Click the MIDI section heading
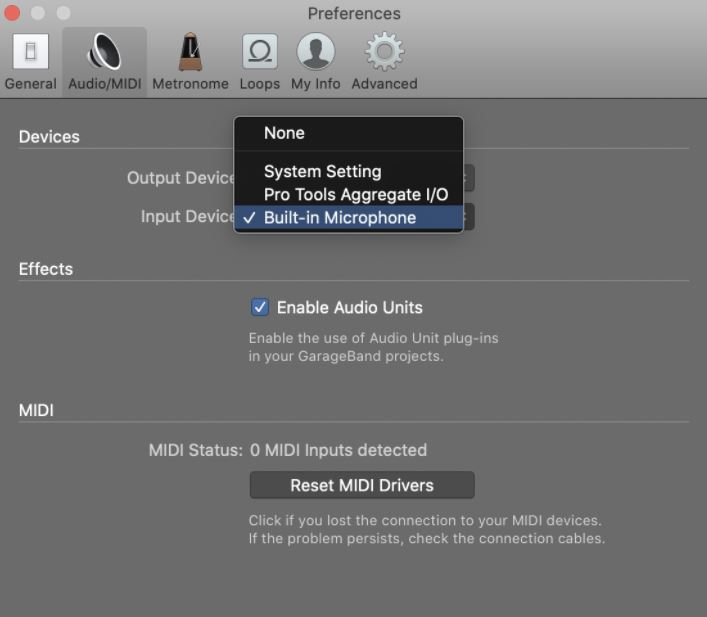 (36, 410)
